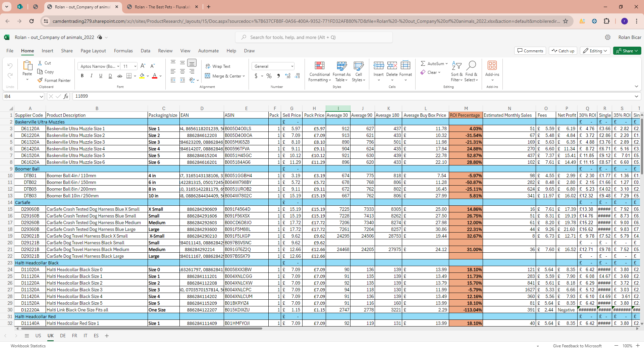Open the Name Box dropdown arrow
The image size is (644, 349).
click(41, 97)
